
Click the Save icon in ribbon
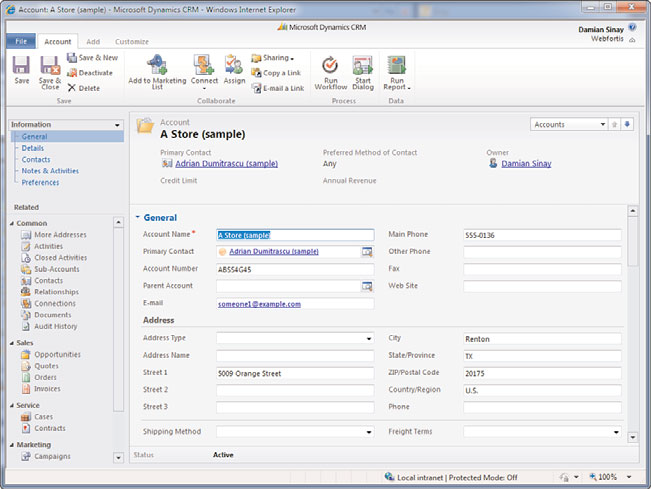click(21, 66)
